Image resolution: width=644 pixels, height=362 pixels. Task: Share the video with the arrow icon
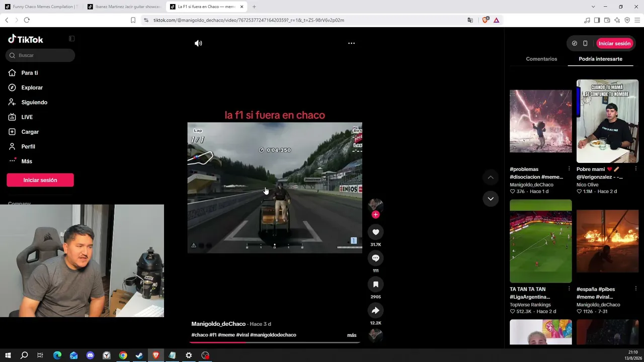click(375, 311)
